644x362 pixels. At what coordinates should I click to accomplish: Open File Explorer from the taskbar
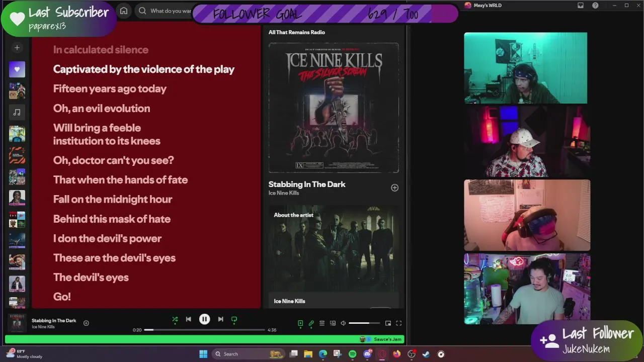click(x=308, y=354)
